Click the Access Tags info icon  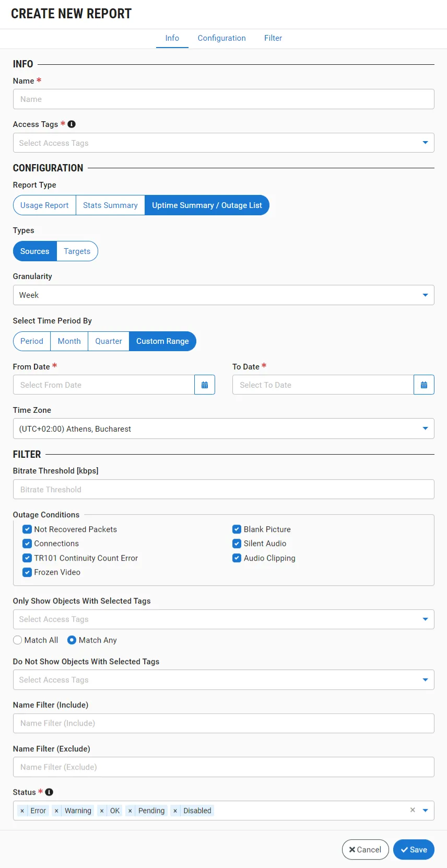point(72,124)
